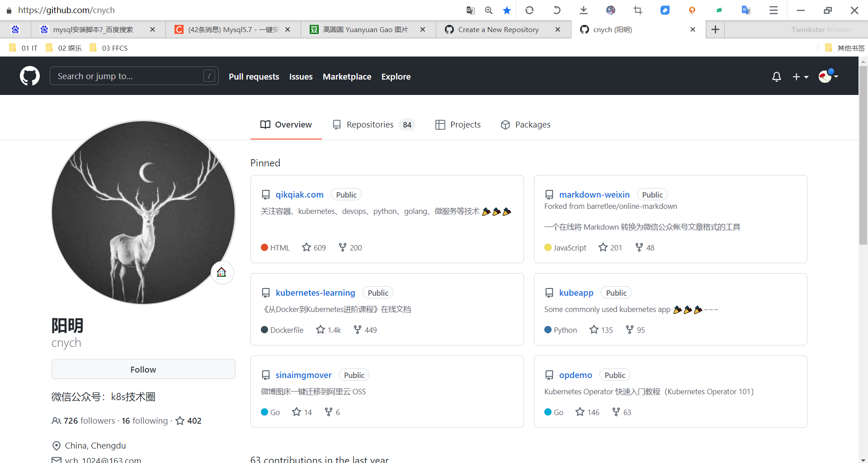Open the browser downloads icon
This screenshot has width=868, height=463.
point(584,10)
